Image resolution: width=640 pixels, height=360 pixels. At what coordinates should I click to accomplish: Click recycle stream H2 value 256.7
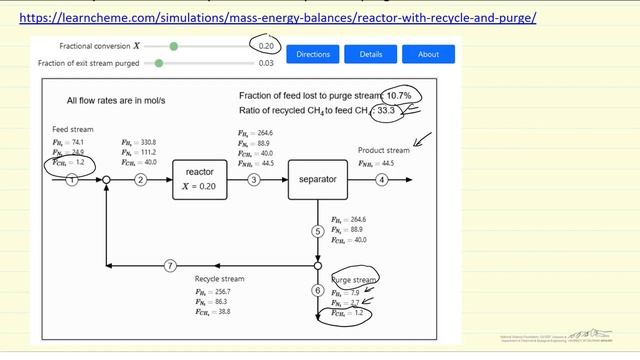[222, 292]
